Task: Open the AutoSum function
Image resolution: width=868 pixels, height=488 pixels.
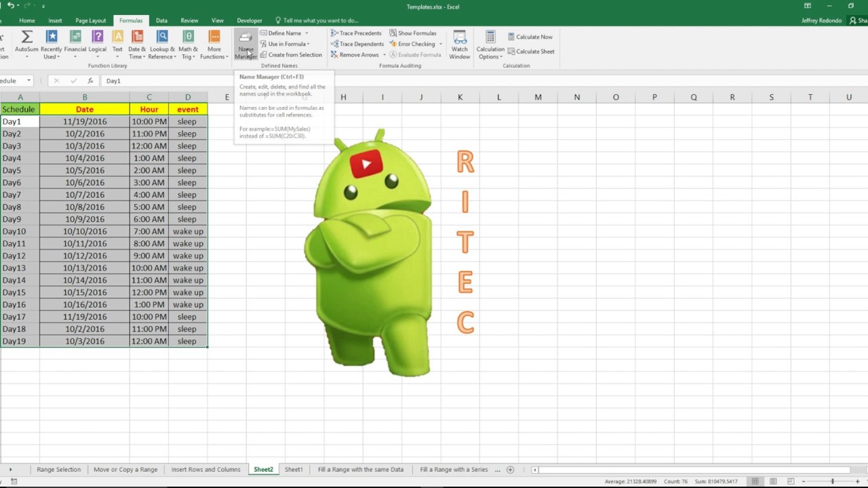Action: [26, 44]
